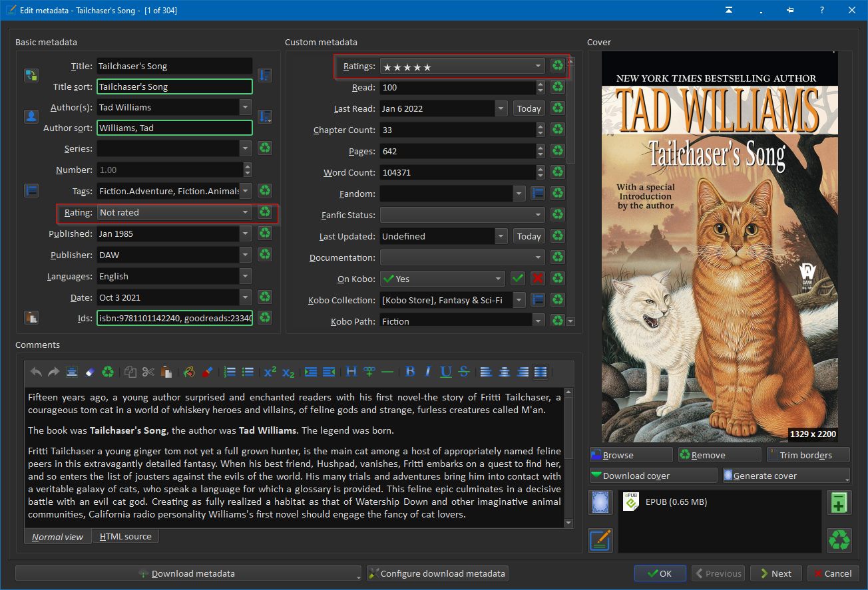Insert a horizontal separator line
This screenshot has width=868, height=590.
coord(387,372)
